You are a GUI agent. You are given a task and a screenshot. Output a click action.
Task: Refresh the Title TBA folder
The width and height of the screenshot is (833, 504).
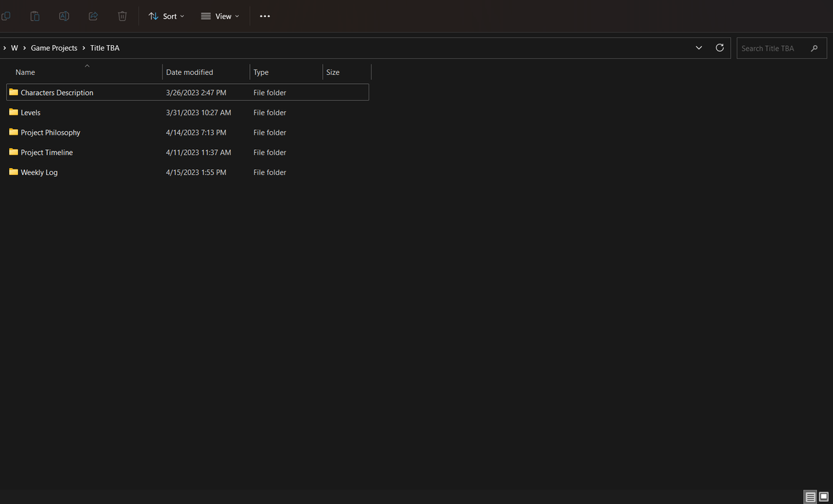click(x=720, y=48)
